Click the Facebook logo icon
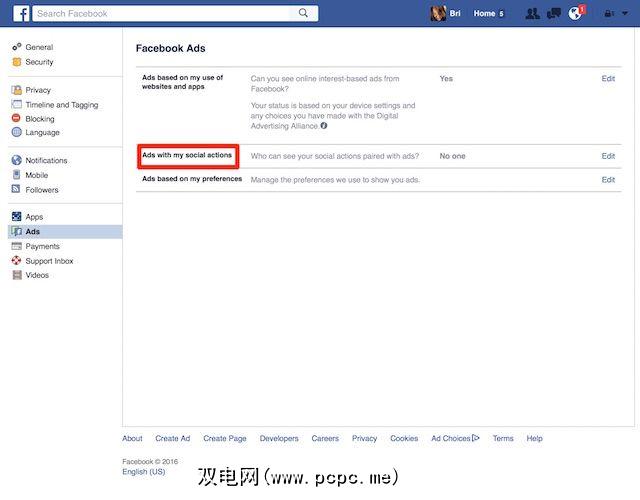640x500 pixels. tap(21, 13)
